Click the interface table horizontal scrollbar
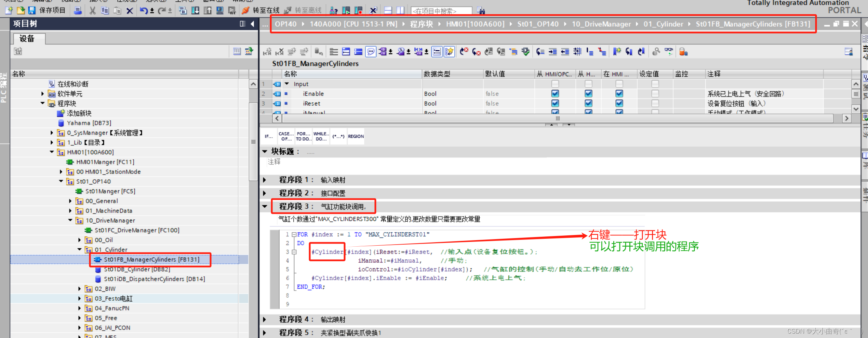868x338 pixels. coord(558,118)
